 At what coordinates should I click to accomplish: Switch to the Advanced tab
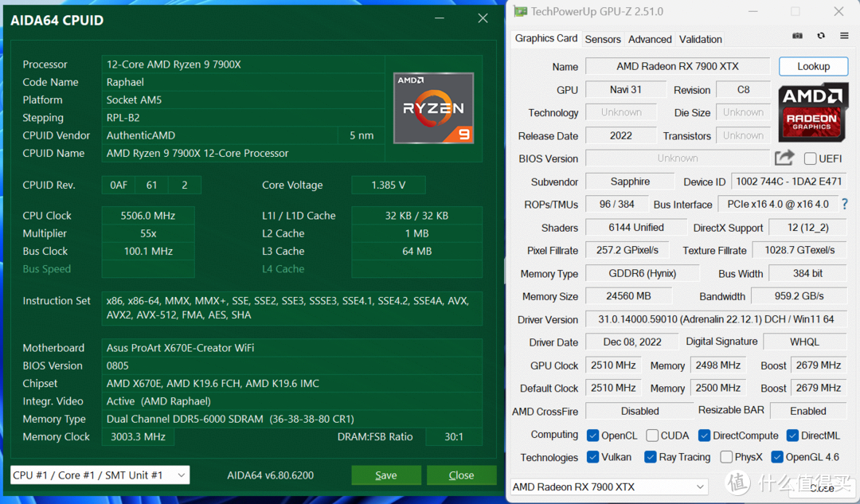pos(650,40)
